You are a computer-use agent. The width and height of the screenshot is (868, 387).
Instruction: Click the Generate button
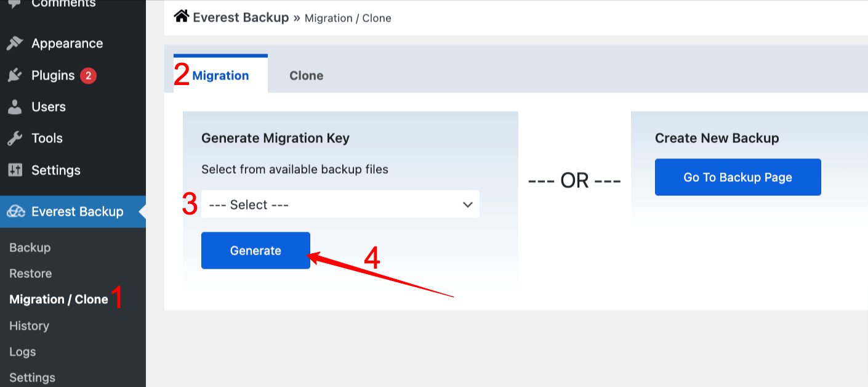pos(255,250)
